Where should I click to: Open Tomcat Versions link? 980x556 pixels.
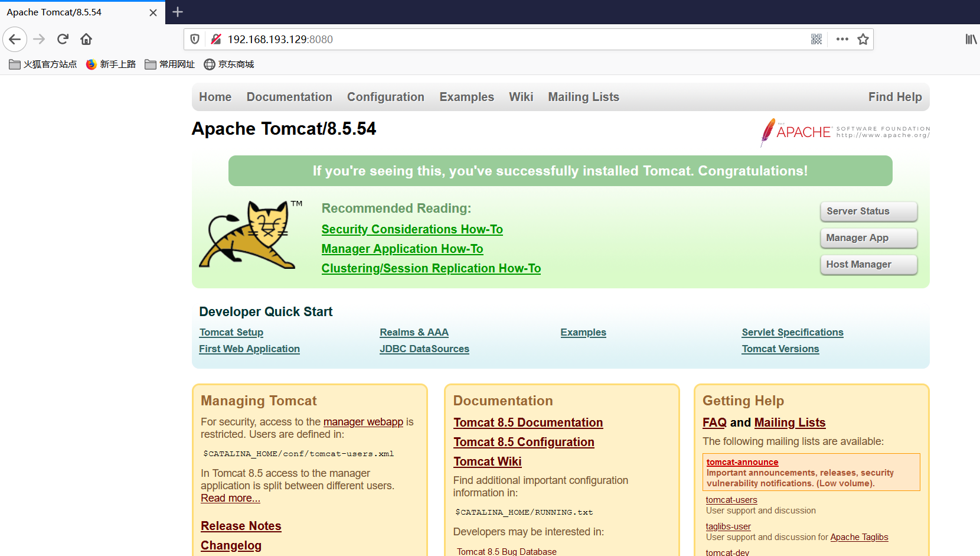780,349
